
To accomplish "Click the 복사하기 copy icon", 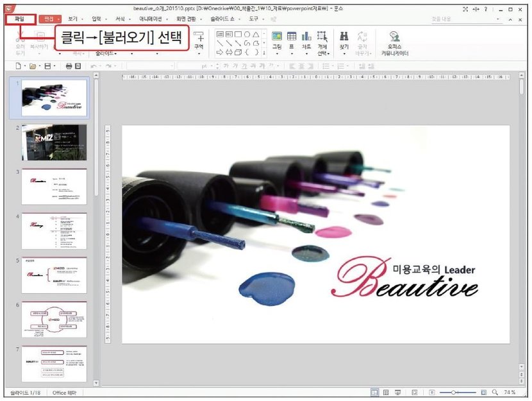I will click(40, 37).
